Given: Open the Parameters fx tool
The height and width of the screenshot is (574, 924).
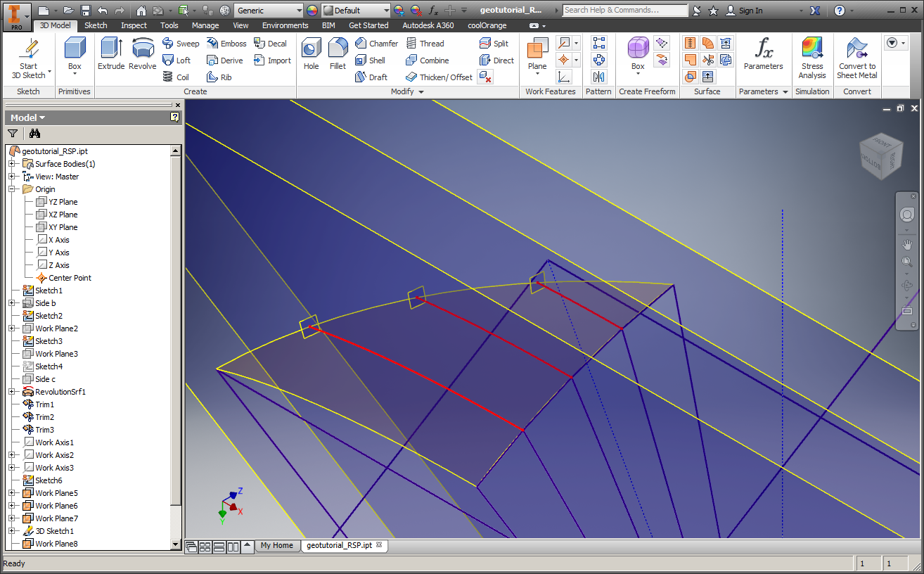Looking at the screenshot, I should click(764, 54).
